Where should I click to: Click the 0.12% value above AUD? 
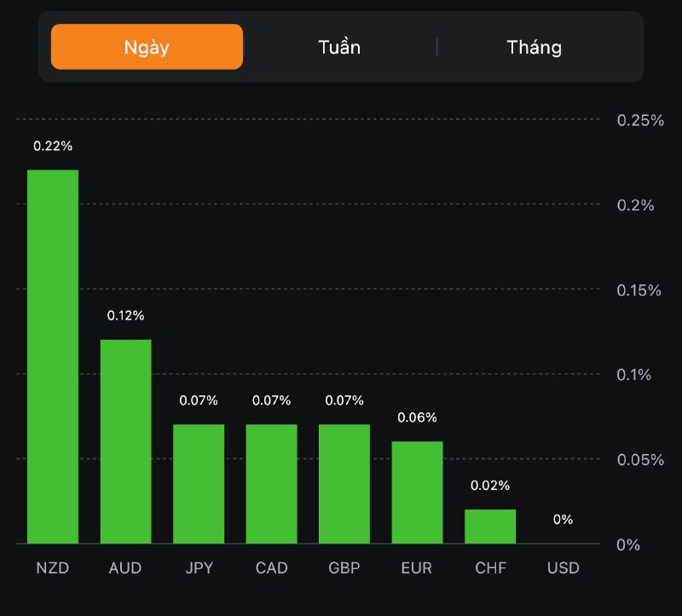126,315
